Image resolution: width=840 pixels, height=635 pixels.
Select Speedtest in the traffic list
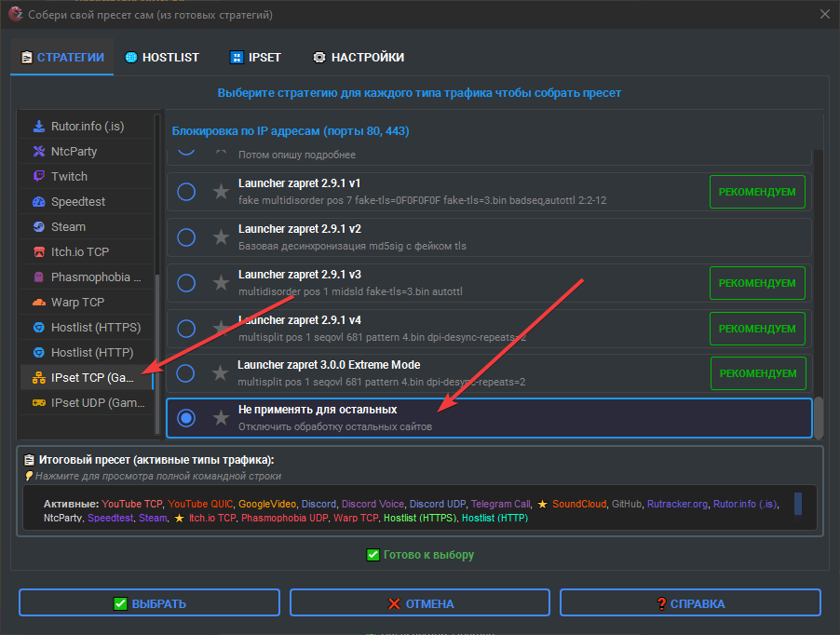[x=88, y=202]
